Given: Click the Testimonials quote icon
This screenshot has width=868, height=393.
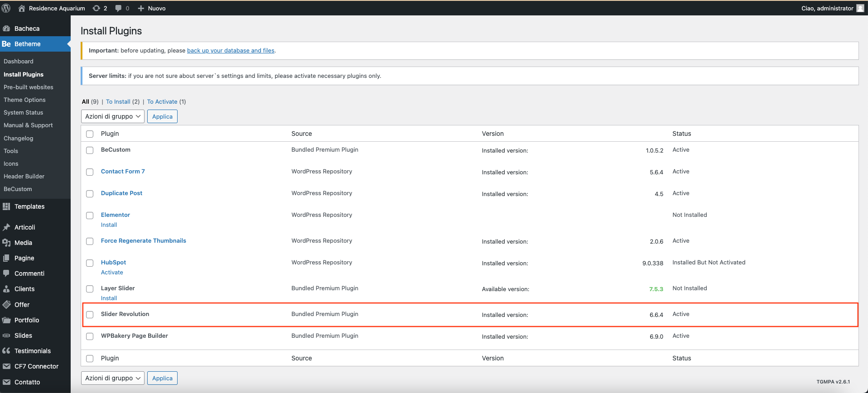Looking at the screenshot, I should pos(6,351).
